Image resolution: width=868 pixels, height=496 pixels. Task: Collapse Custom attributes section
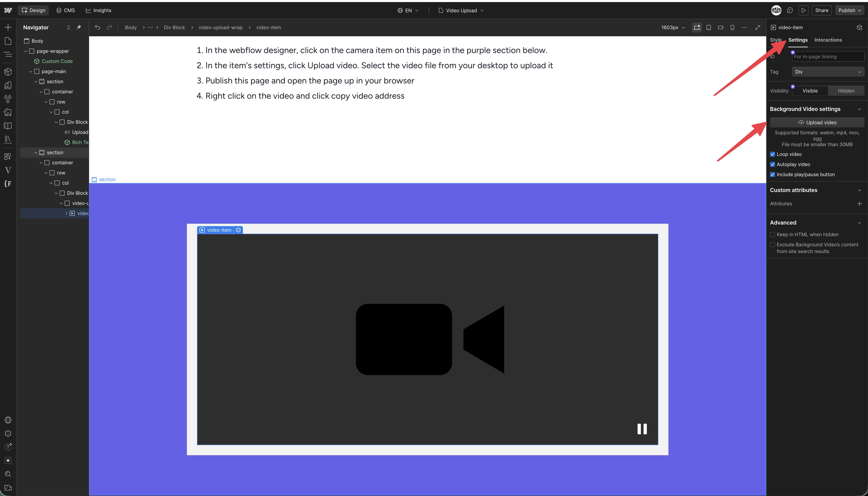point(859,190)
